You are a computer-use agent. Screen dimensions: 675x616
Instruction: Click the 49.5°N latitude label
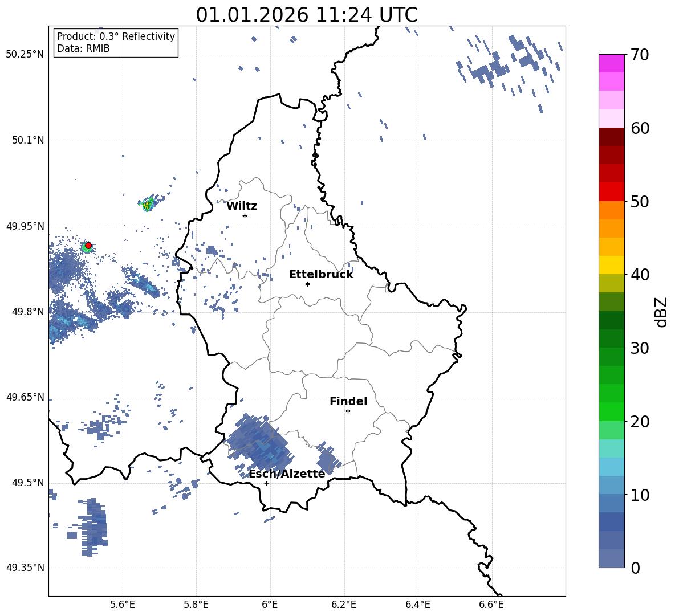(x=27, y=483)
